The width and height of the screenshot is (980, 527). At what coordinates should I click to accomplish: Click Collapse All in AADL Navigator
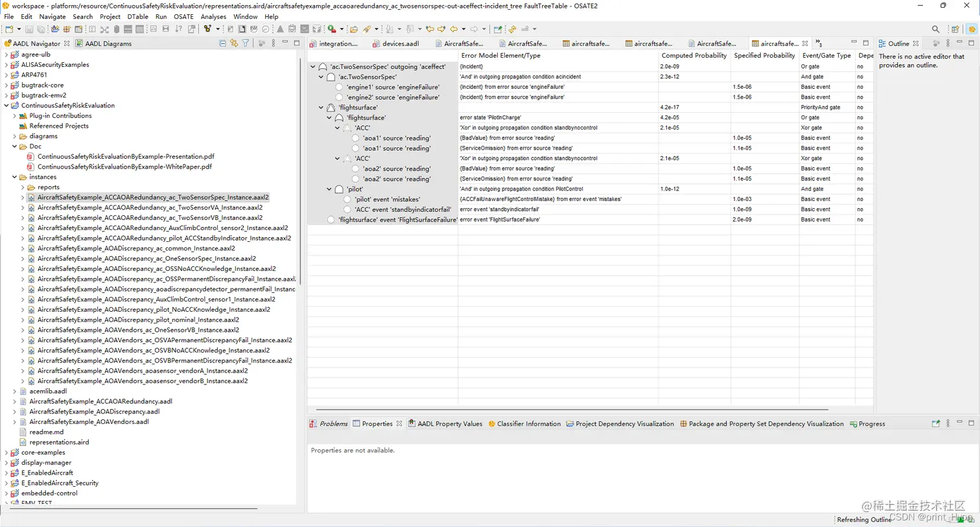click(222, 43)
